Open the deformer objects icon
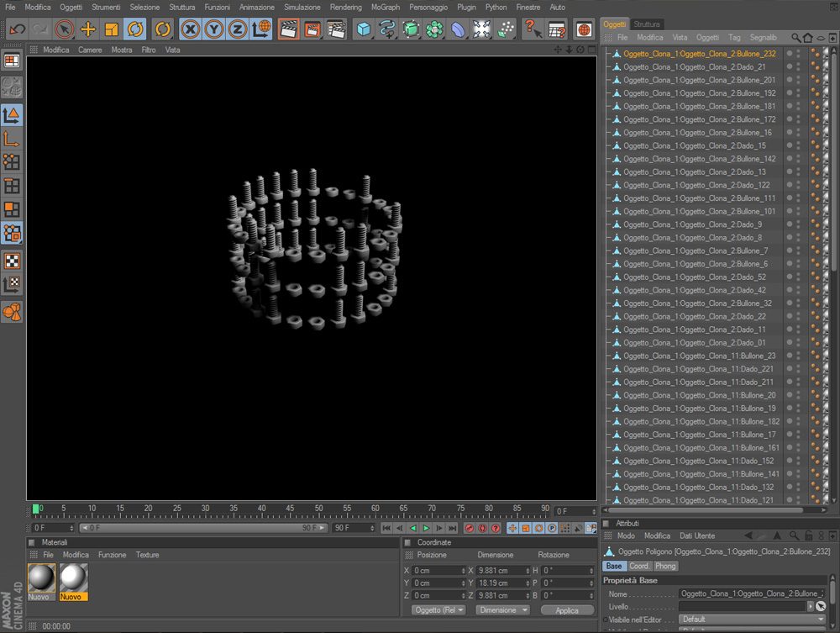The width and height of the screenshot is (840, 633). 458,29
